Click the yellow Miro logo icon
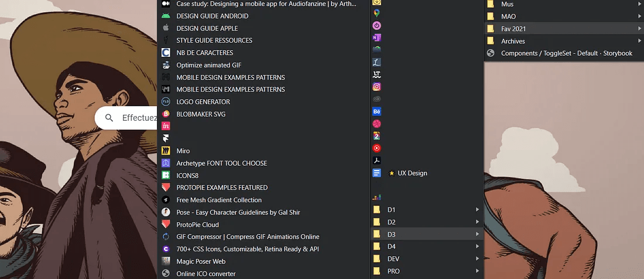 point(166,151)
